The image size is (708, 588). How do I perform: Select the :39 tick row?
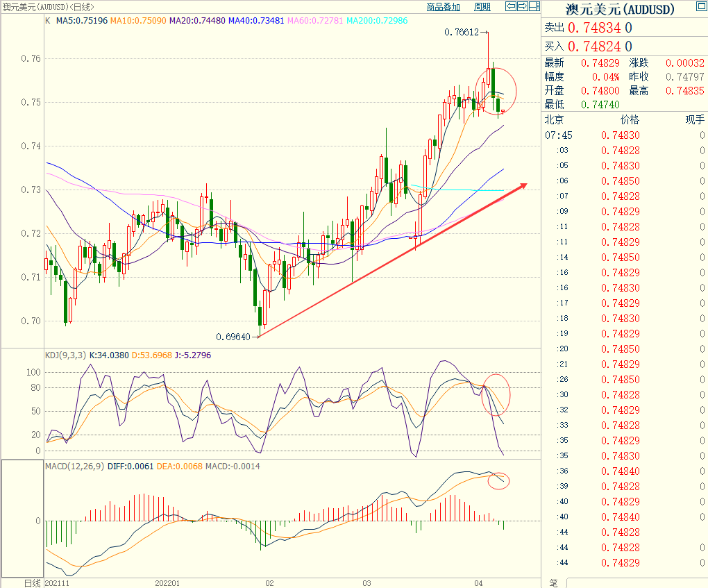[x=625, y=487]
